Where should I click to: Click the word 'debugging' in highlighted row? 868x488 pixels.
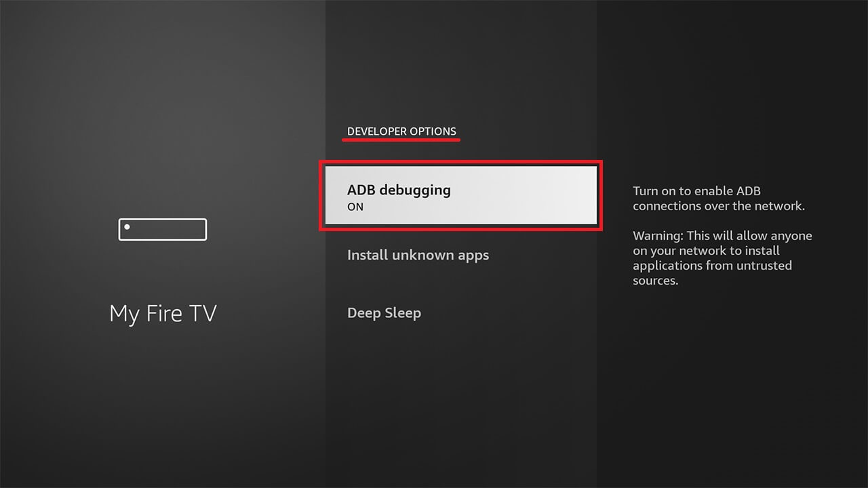[x=415, y=190]
